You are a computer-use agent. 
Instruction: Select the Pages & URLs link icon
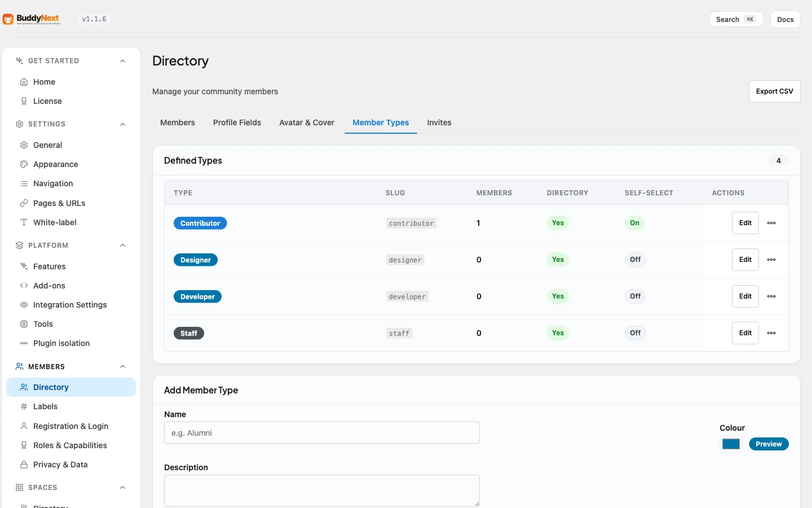click(24, 203)
